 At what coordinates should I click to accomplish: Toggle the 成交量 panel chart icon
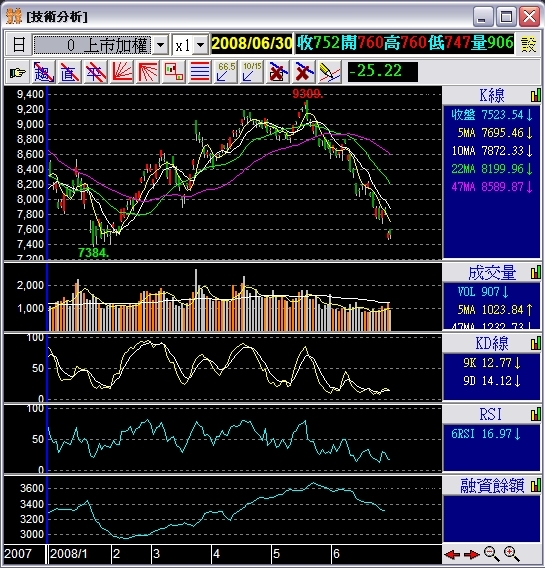(x=536, y=273)
